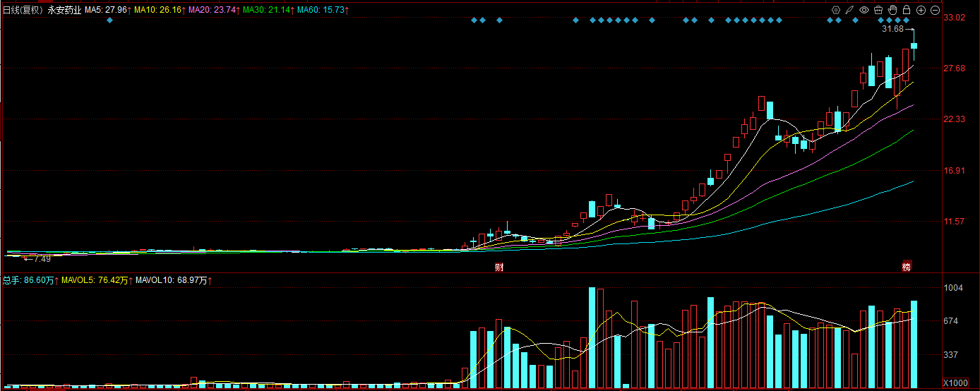This screenshot has height=391, width=980.
Task: Click the 11.57 price axis label
Action: [955, 222]
